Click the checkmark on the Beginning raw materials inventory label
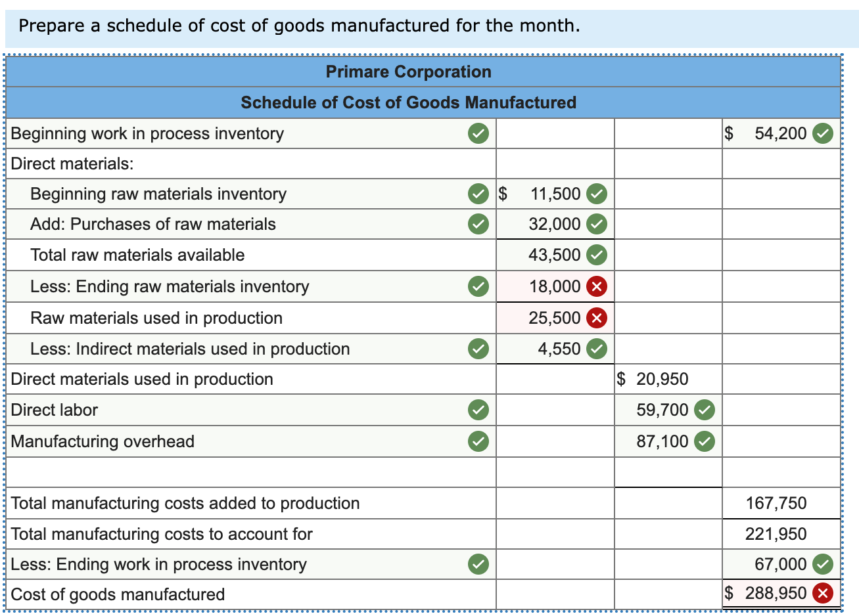 [478, 194]
